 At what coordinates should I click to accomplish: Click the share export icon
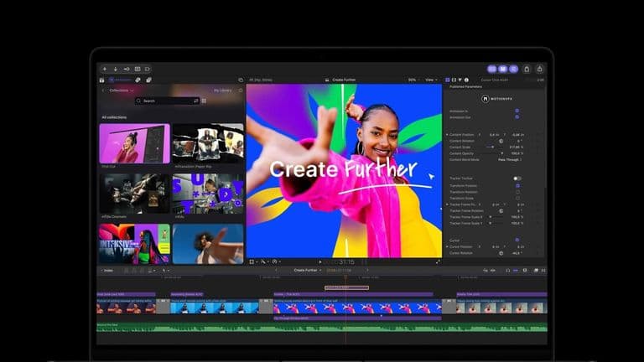[540, 69]
